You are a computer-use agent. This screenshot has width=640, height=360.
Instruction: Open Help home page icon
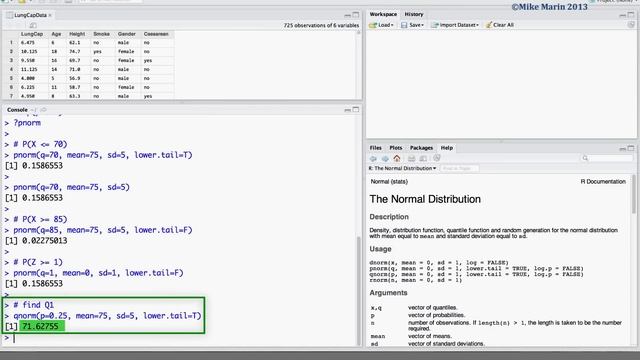point(397,158)
